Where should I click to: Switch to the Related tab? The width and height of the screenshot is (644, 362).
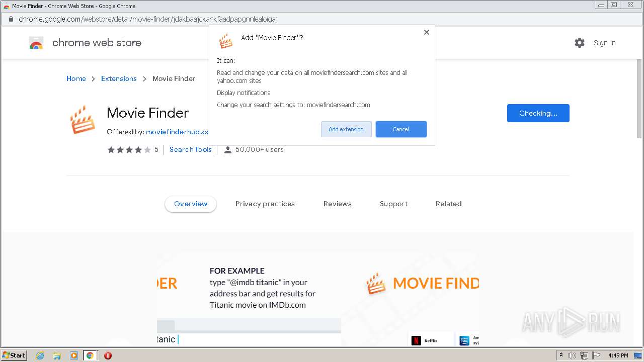pyautogui.click(x=449, y=204)
